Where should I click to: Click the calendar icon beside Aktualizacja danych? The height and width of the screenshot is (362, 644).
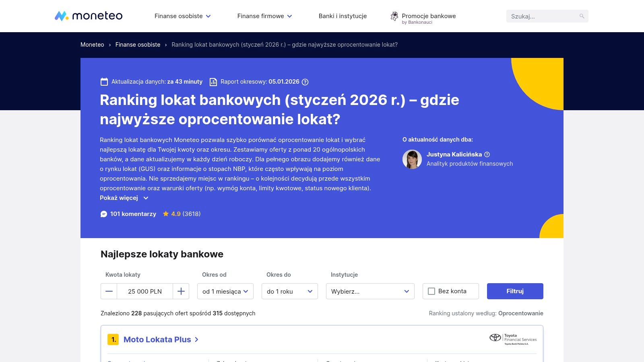(104, 82)
